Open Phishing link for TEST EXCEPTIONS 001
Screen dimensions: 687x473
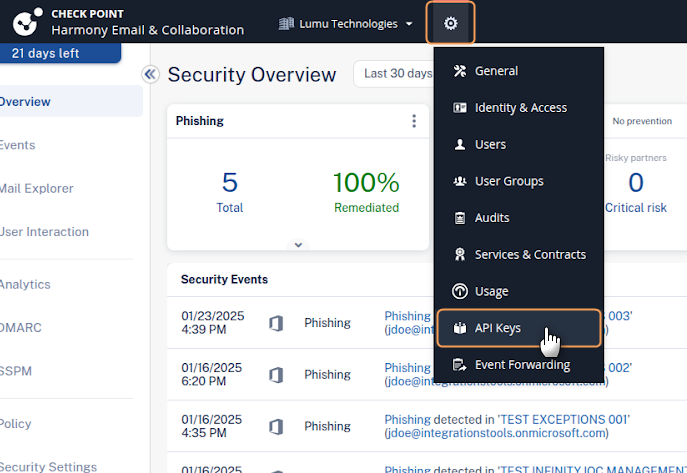[407, 419]
